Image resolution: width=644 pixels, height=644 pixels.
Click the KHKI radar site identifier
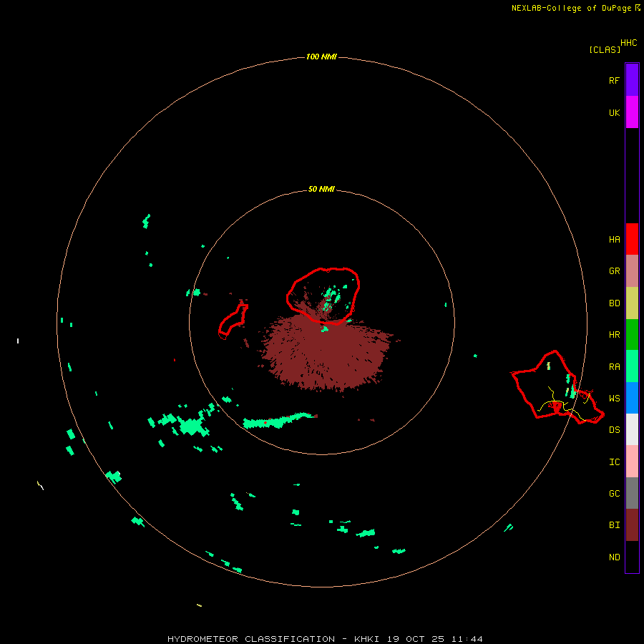367,639
